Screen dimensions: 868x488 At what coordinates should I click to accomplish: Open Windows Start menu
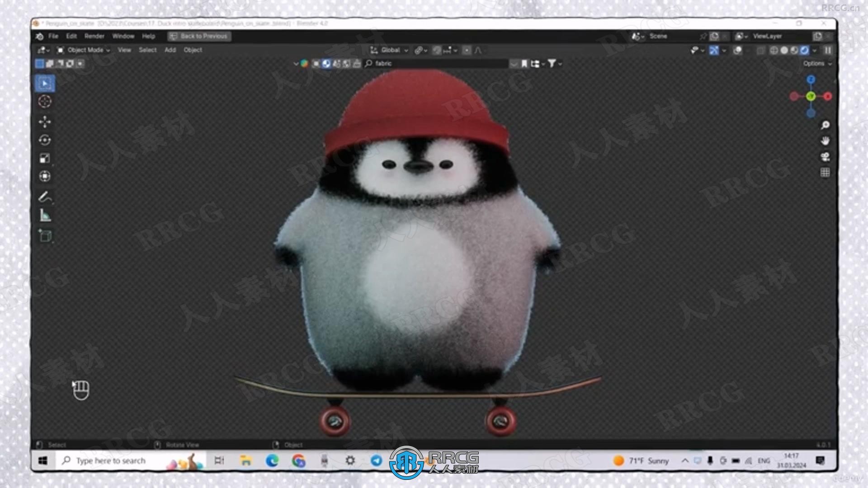click(x=43, y=460)
